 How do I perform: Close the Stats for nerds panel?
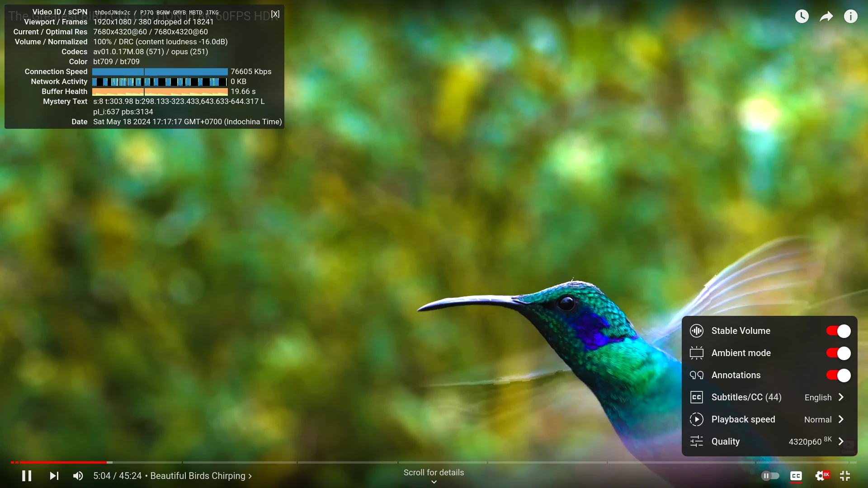coord(275,14)
